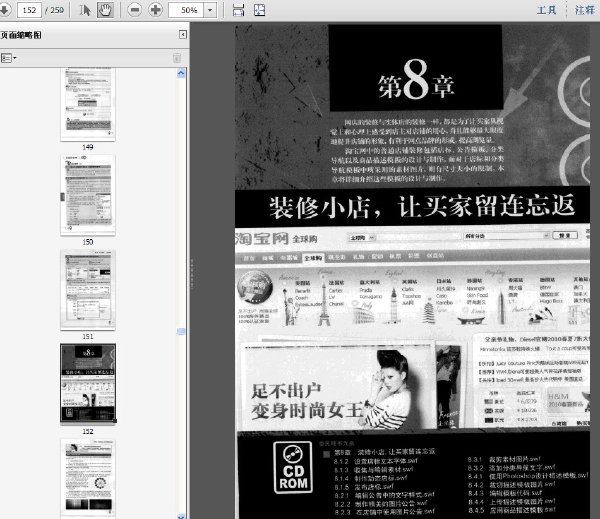Click the panel splitter grip handle
Viewport: 600px width, 519px height.
pyautogui.click(x=192, y=273)
